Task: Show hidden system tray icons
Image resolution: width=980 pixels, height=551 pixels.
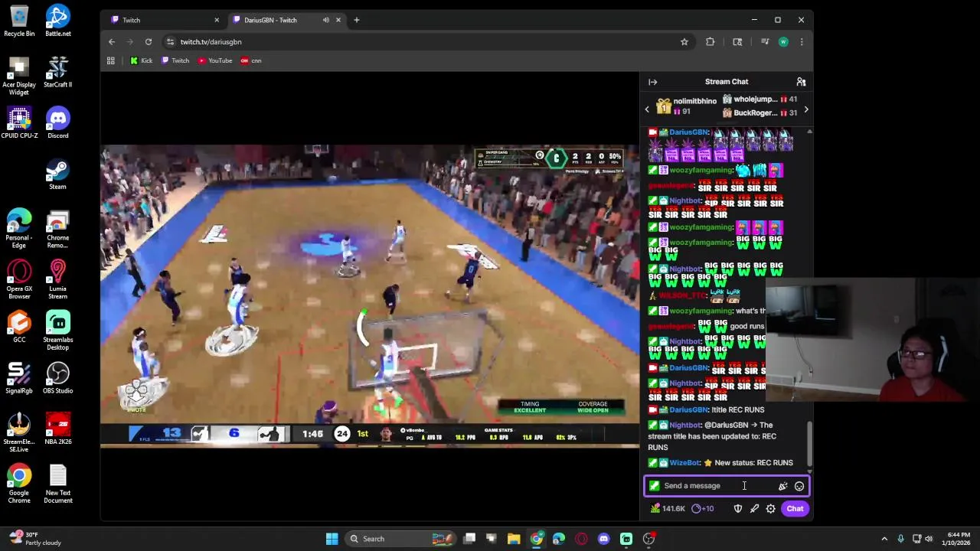Action: [x=884, y=539]
